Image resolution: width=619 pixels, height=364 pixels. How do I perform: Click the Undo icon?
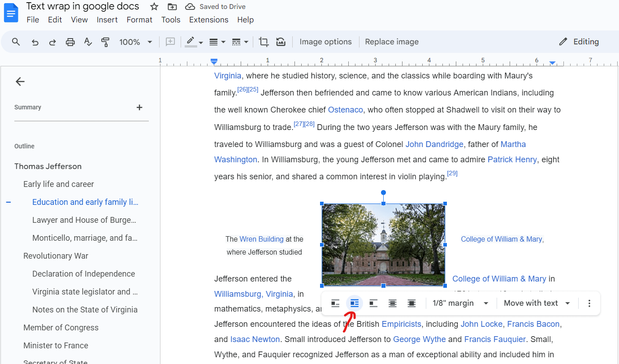point(35,41)
